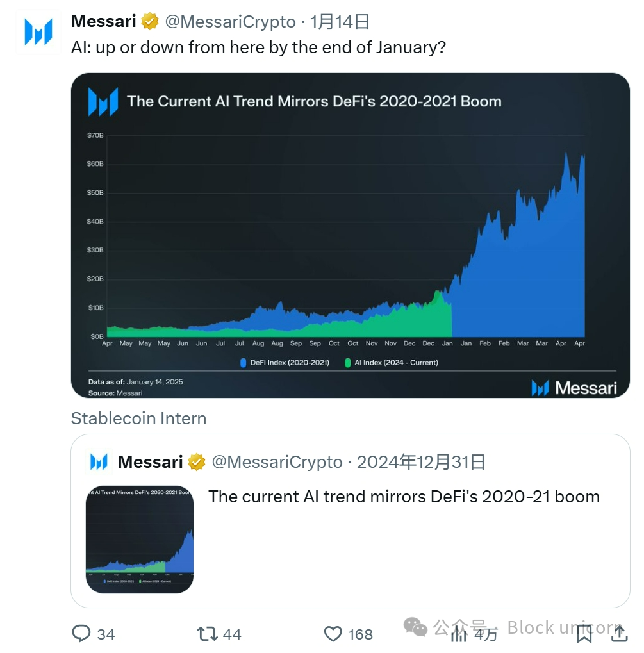The width and height of the screenshot is (644, 653).
Task: Click the Messari profile avatar
Action: click(38, 32)
